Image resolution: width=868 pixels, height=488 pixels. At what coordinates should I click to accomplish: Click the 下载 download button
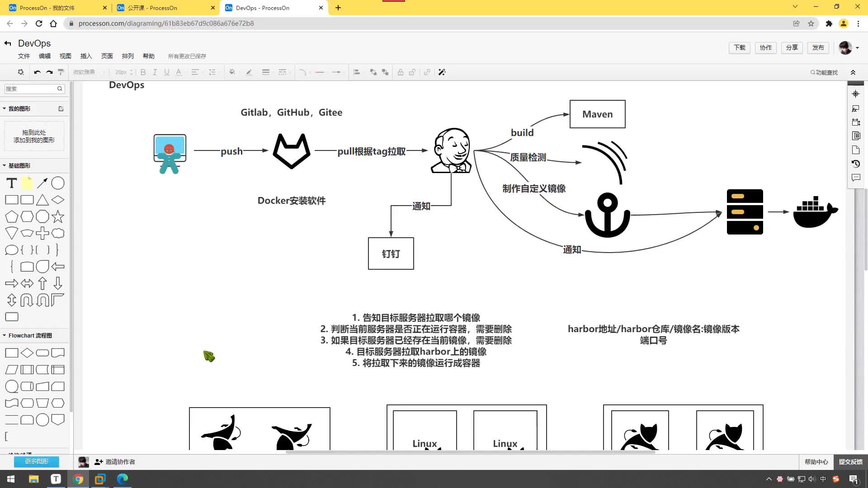click(740, 47)
